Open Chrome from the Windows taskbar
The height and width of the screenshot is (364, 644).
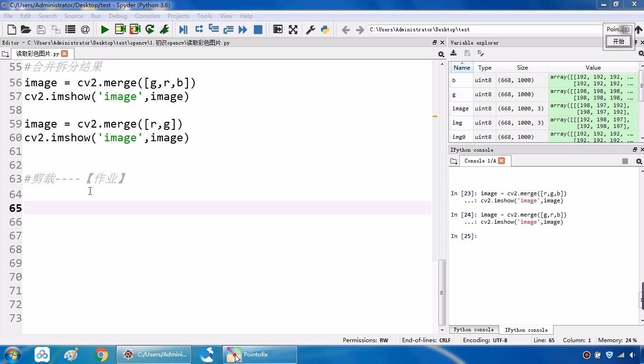100,355
